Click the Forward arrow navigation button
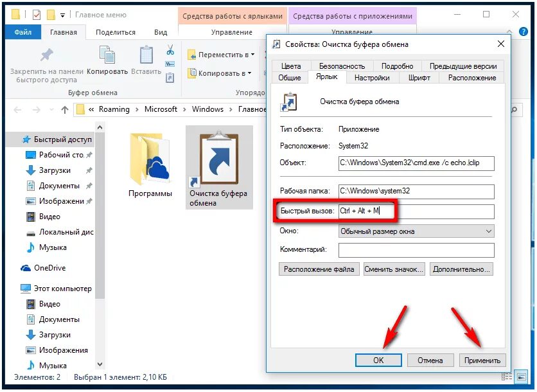This screenshot has height=392, width=537. pos(37,110)
